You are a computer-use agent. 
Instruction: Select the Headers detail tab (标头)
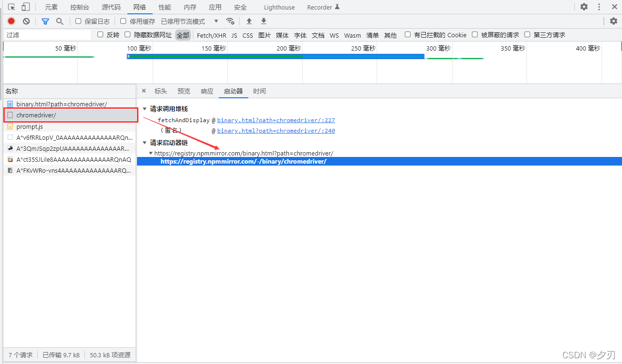(161, 91)
